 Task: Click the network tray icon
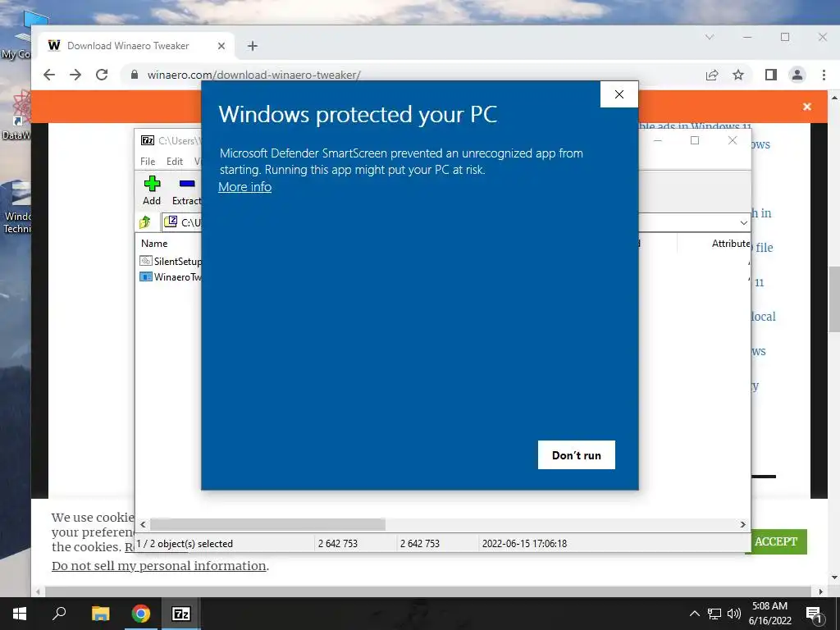point(714,614)
